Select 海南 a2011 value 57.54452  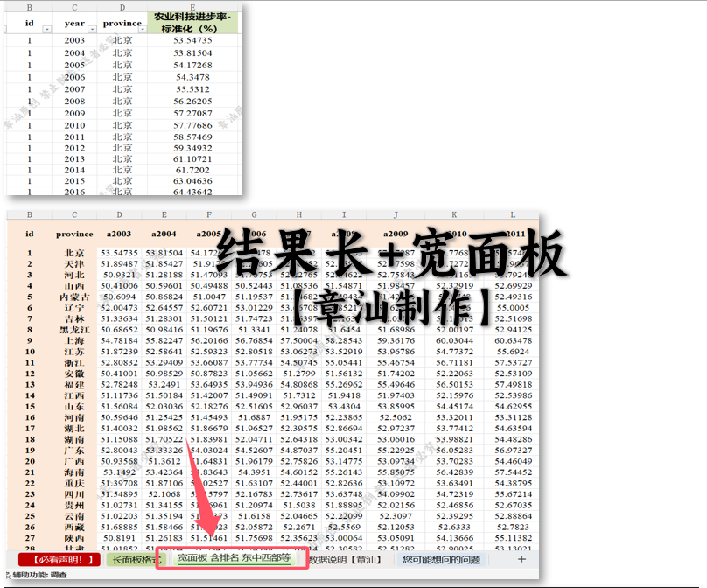coord(513,472)
